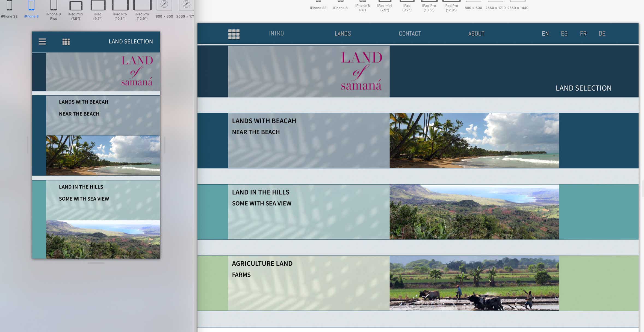Click 'FARMS' text on desktop site

tap(241, 275)
